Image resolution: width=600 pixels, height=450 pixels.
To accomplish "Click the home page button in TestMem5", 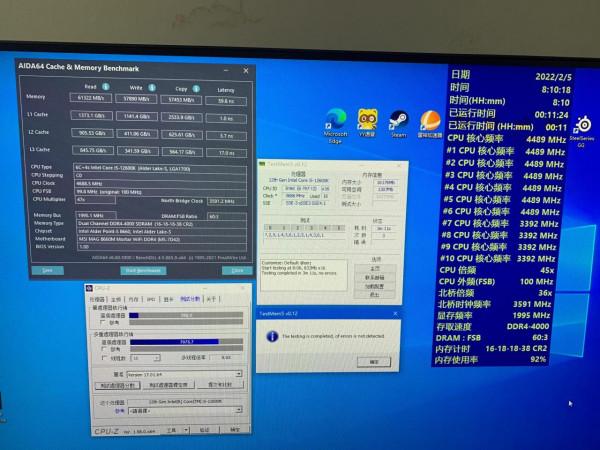I will click(375, 269).
